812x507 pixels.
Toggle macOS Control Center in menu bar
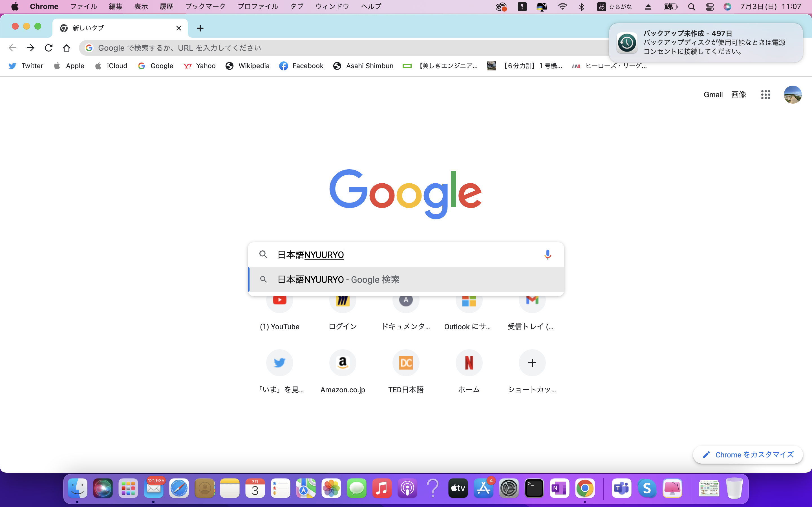click(710, 7)
